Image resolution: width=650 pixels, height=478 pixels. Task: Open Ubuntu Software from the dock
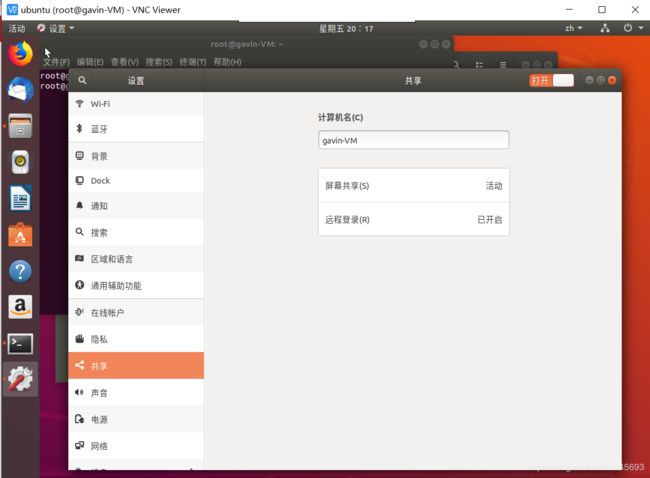20,235
